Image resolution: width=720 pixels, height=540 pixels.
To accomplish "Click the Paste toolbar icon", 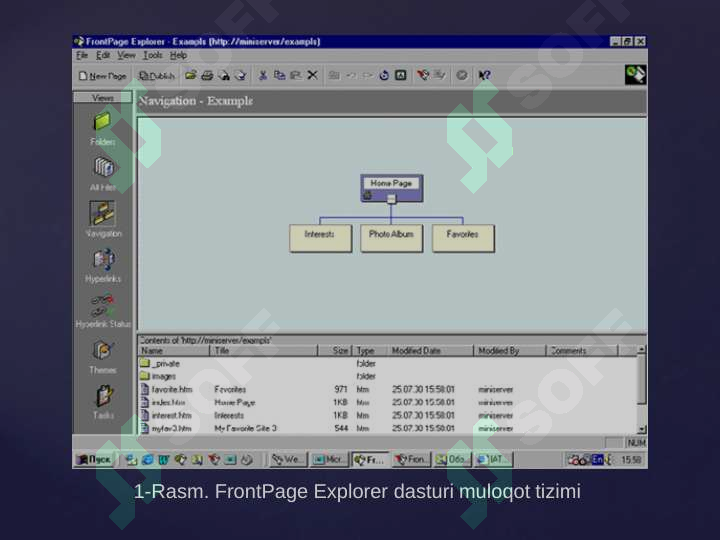I will (296, 75).
